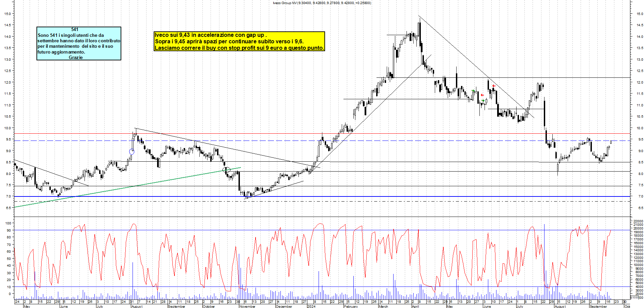Click the Iveco Group NV chart title
Image resolution: width=644 pixels, height=308 pixels.
tap(322, 3)
